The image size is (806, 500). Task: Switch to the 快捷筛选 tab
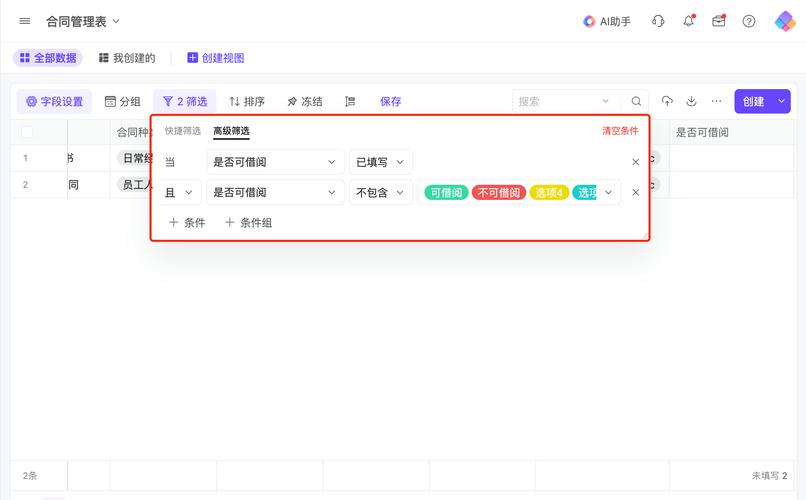[x=182, y=131]
